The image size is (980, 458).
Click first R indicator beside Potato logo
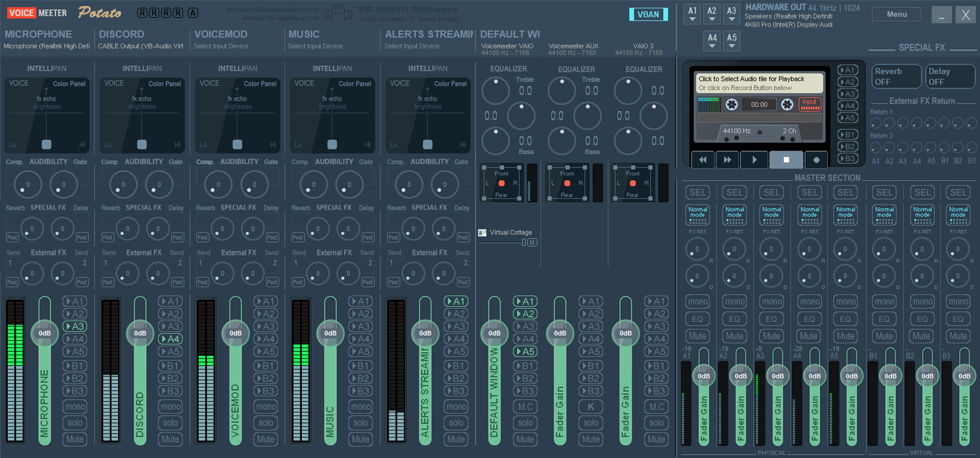pos(142,13)
